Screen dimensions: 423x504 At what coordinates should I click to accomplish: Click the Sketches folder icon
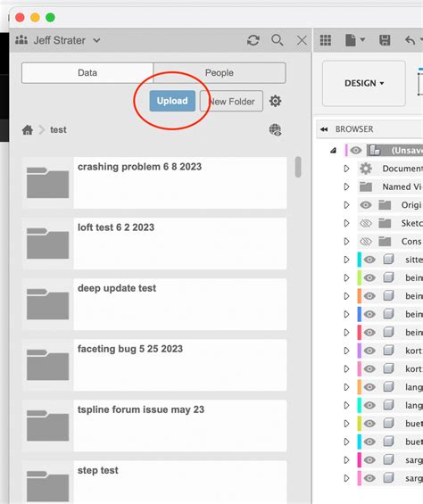click(x=385, y=223)
